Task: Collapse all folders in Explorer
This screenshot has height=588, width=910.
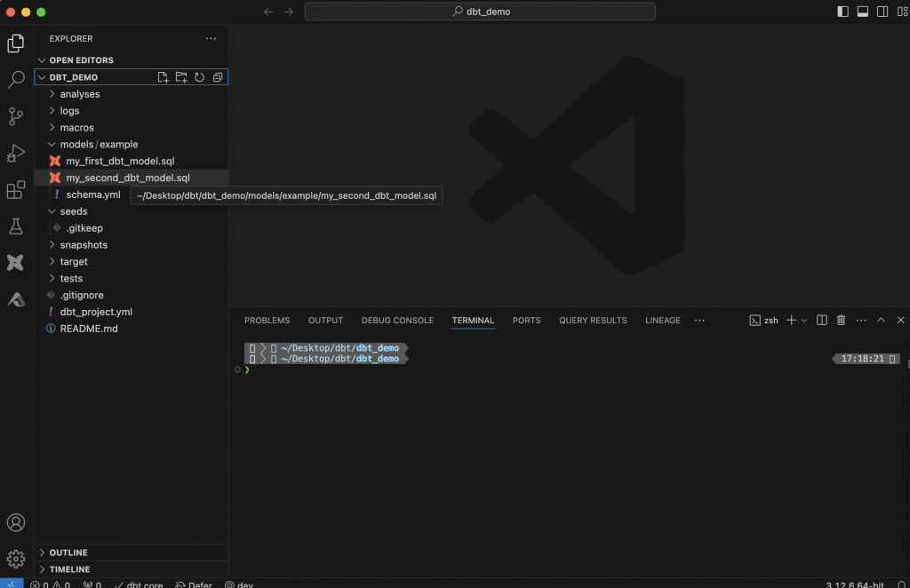Action: pos(218,77)
